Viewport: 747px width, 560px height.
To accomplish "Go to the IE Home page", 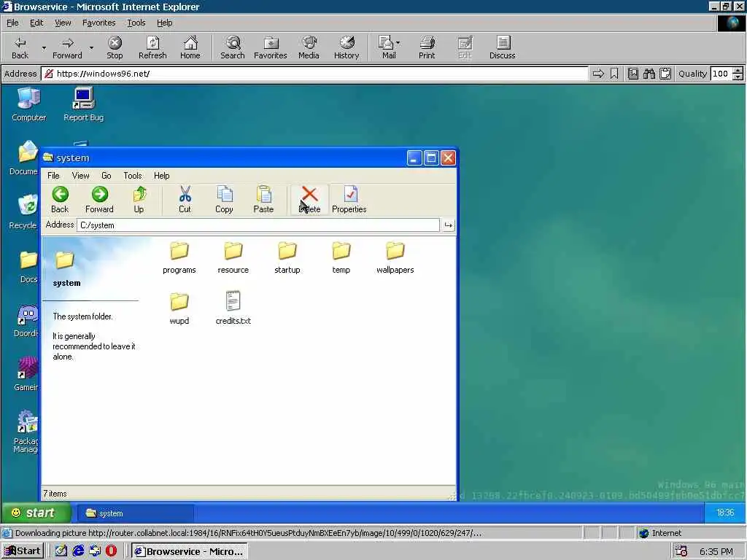I will (190, 47).
